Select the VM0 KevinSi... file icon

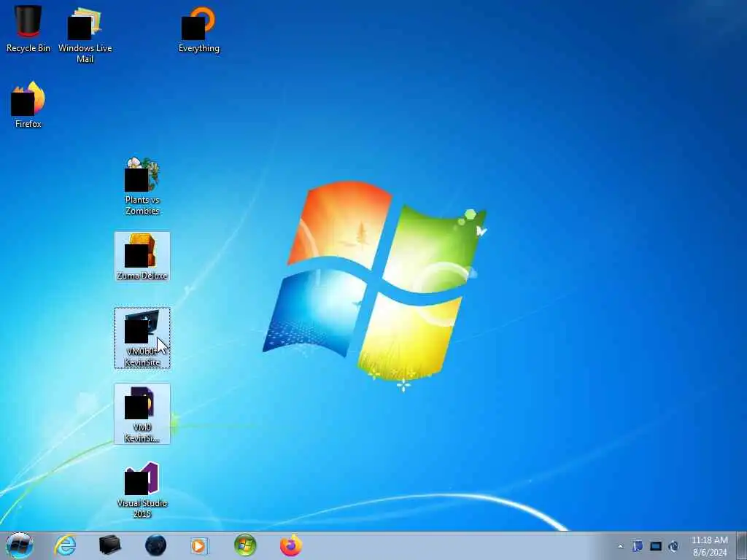(142, 414)
